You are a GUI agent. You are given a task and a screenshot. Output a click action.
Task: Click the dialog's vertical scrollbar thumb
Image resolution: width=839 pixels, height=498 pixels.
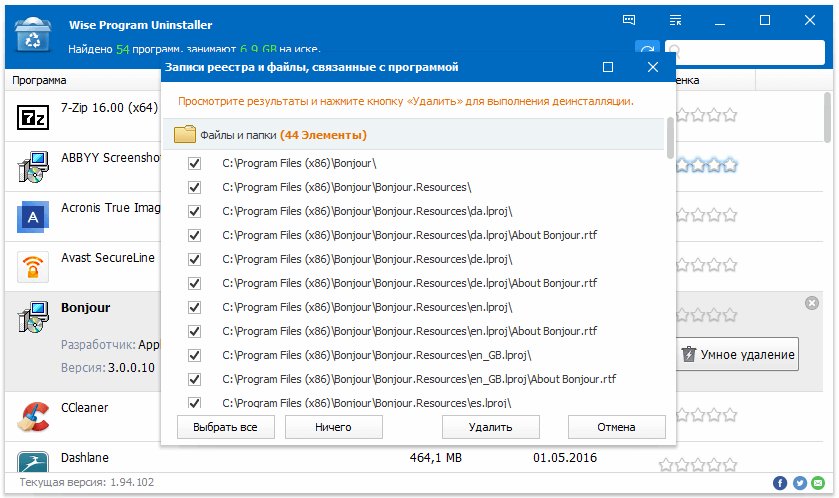(670, 137)
